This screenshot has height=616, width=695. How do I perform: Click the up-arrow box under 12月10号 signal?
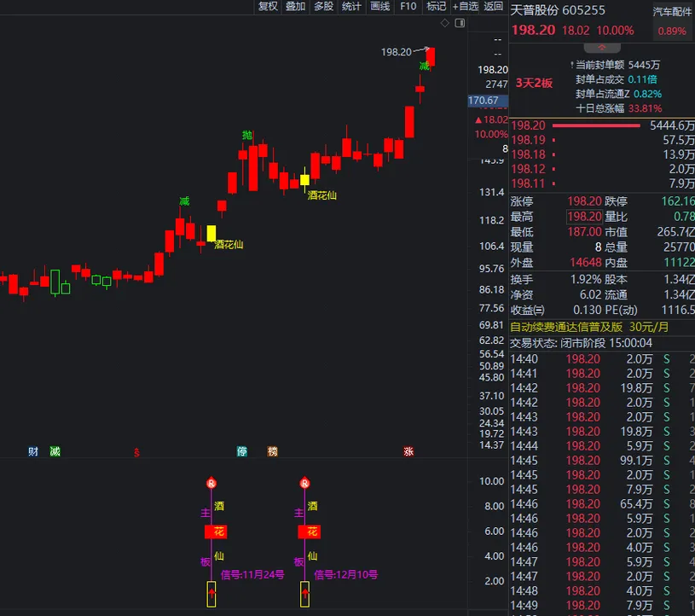(304, 594)
